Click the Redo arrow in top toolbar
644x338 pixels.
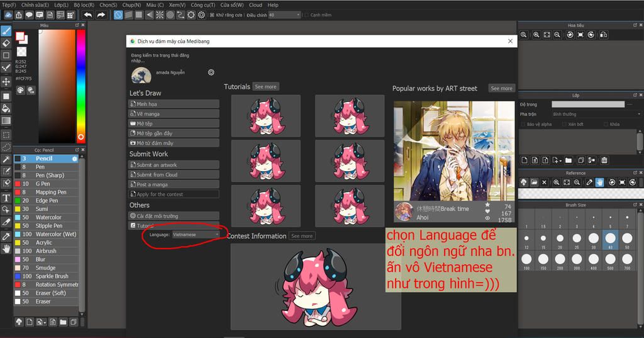pos(101,15)
